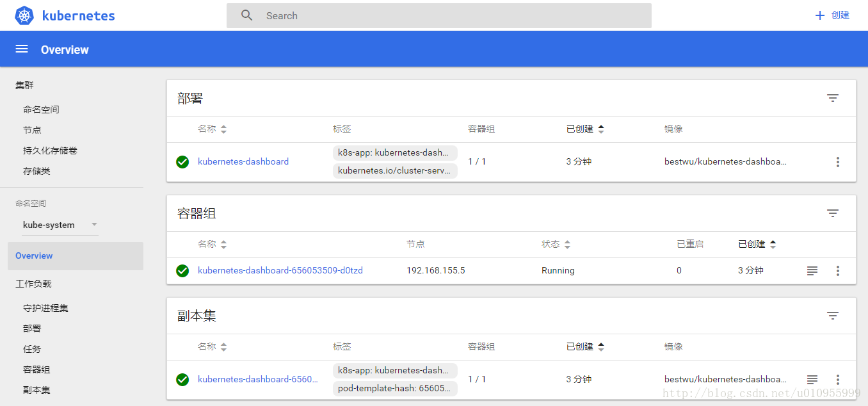868x406 pixels.
Task: Open actions menu for pod kubernetes-dashboard-656053509-d0tzd
Action: pos(838,271)
